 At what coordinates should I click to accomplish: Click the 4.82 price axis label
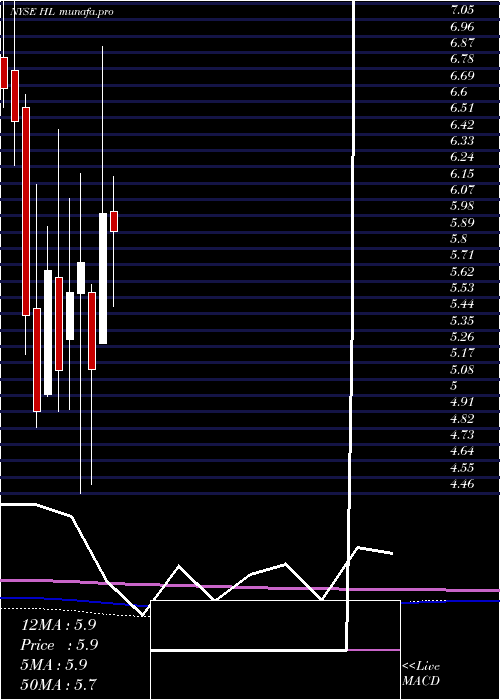pyautogui.click(x=462, y=418)
